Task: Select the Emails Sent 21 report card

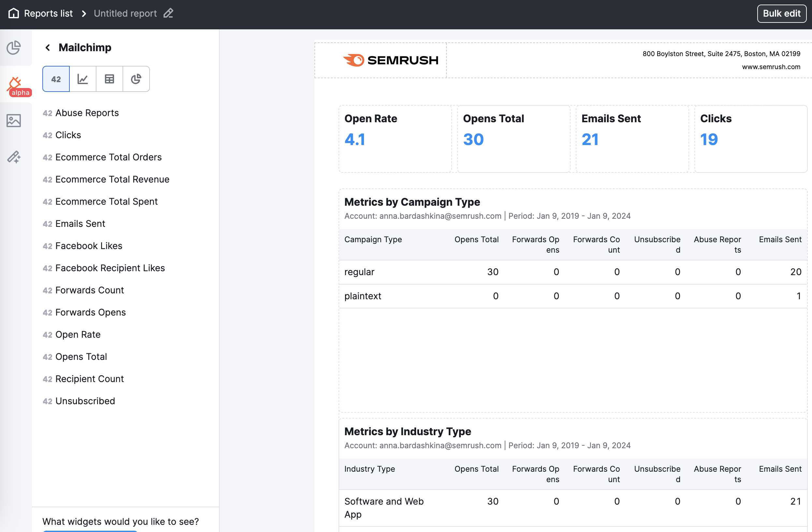Action: click(632, 139)
